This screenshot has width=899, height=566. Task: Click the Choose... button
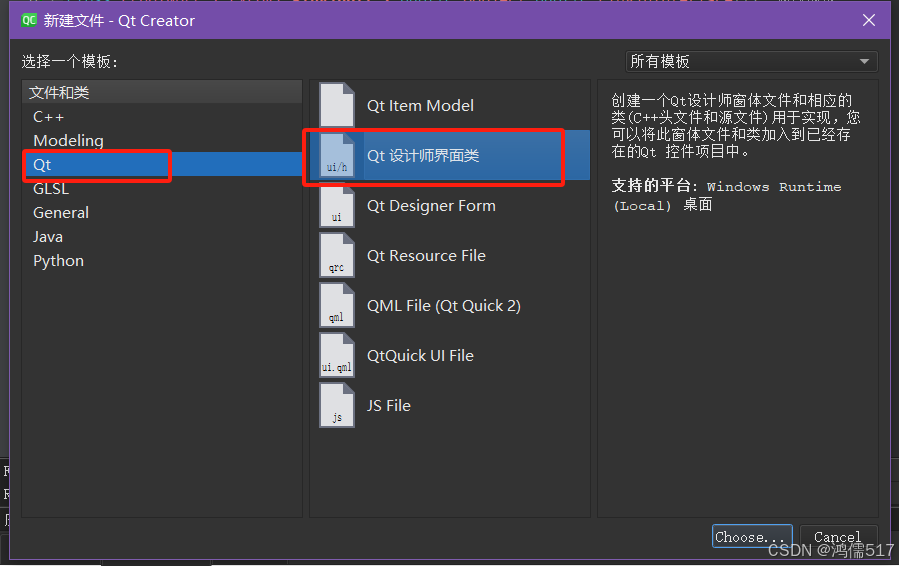tap(752, 537)
